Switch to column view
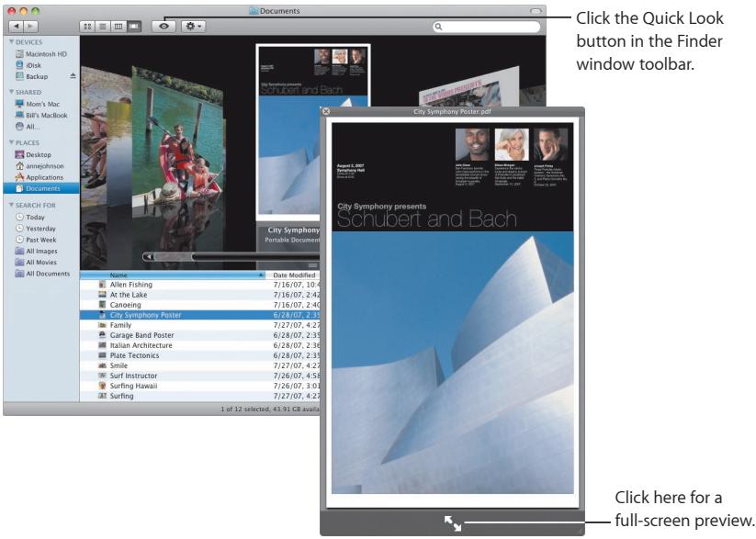The image size is (756, 539). [118, 26]
